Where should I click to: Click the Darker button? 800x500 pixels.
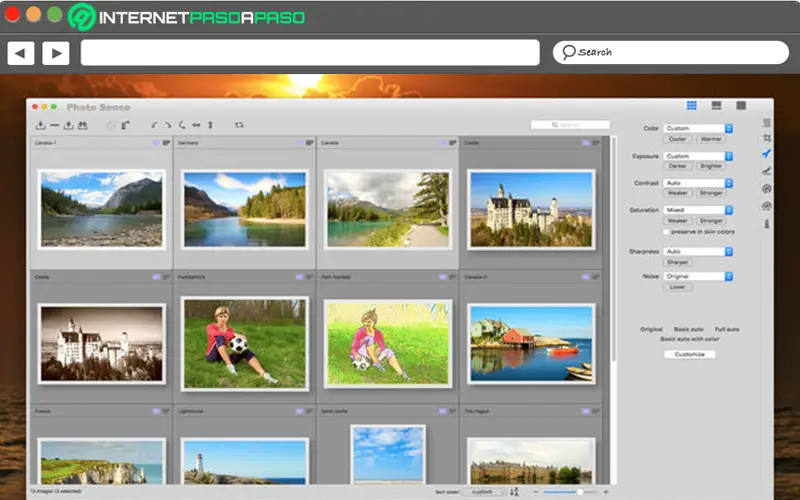[678, 166]
